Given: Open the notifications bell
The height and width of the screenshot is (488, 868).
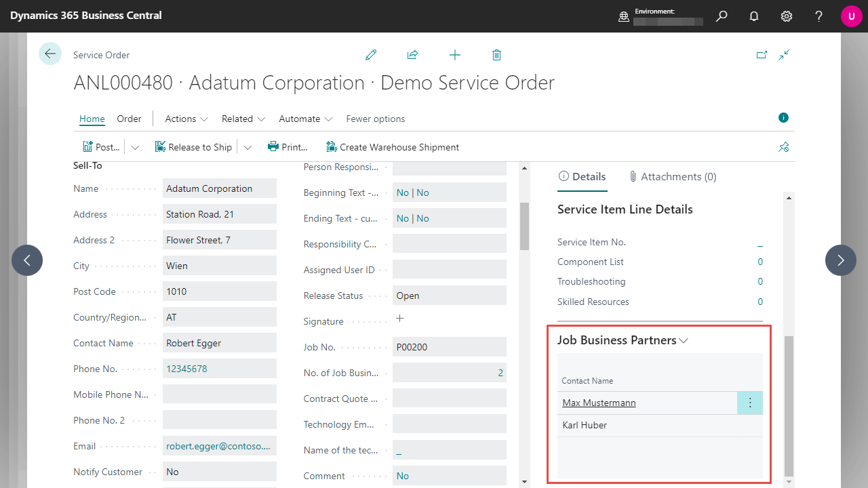Looking at the screenshot, I should [754, 16].
